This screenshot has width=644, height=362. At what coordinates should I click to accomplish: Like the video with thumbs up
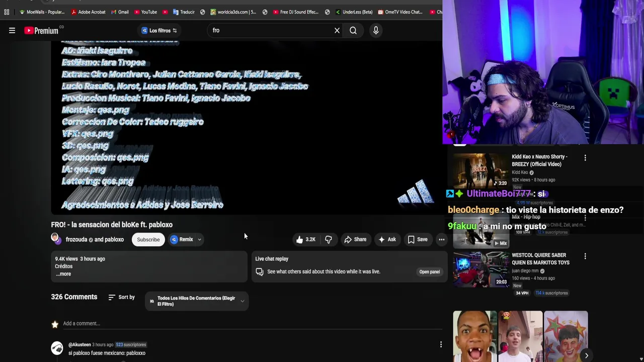click(x=305, y=240)
